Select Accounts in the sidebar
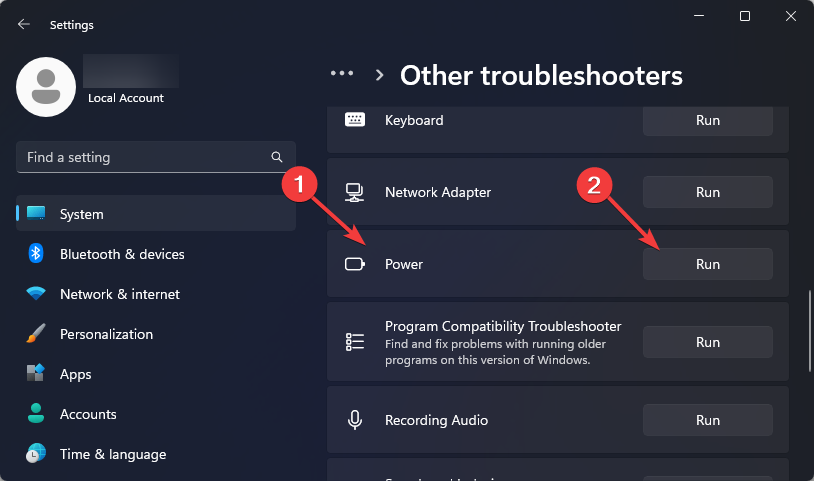 pos(156,414)
